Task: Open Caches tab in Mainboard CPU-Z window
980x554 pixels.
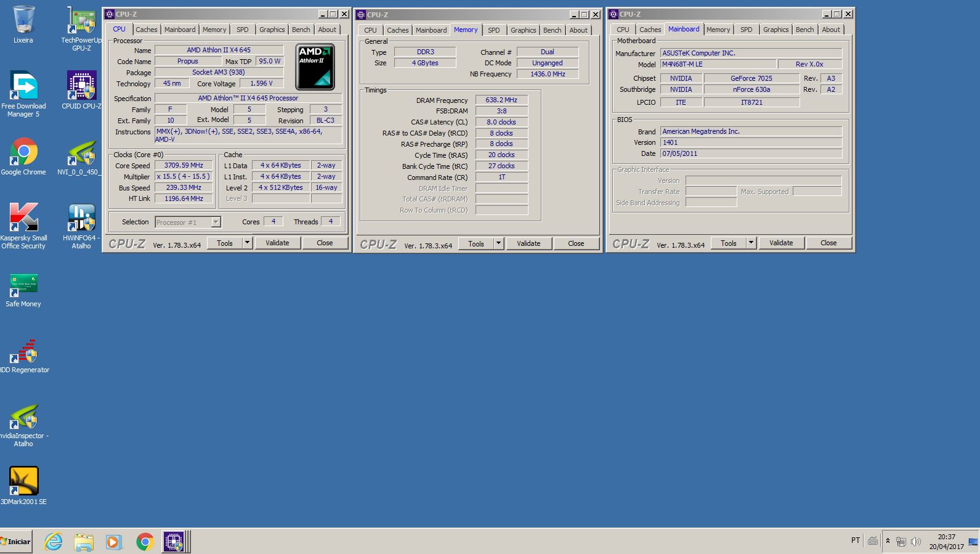Action: click(x=650, y=30)
